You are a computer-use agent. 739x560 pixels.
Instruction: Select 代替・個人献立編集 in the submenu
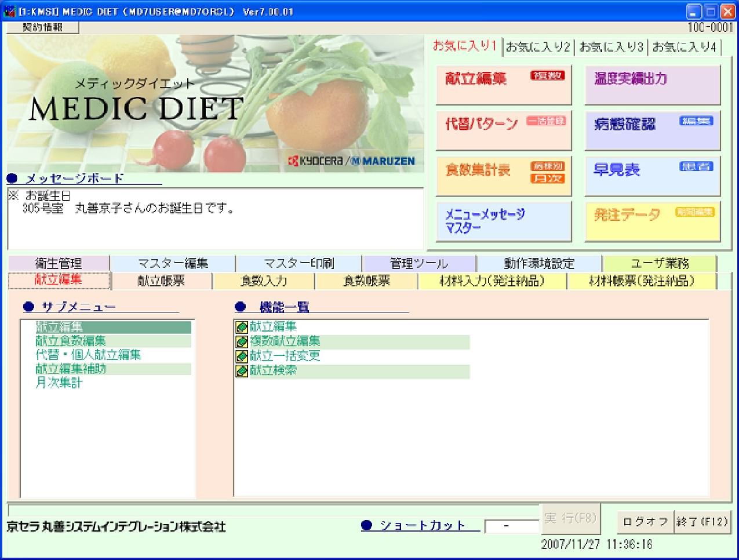[x=88, y=355]
